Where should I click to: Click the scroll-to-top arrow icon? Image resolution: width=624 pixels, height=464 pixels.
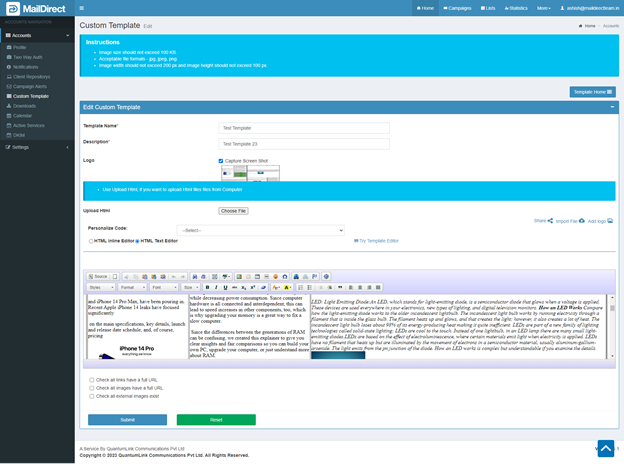click(606, 448)
